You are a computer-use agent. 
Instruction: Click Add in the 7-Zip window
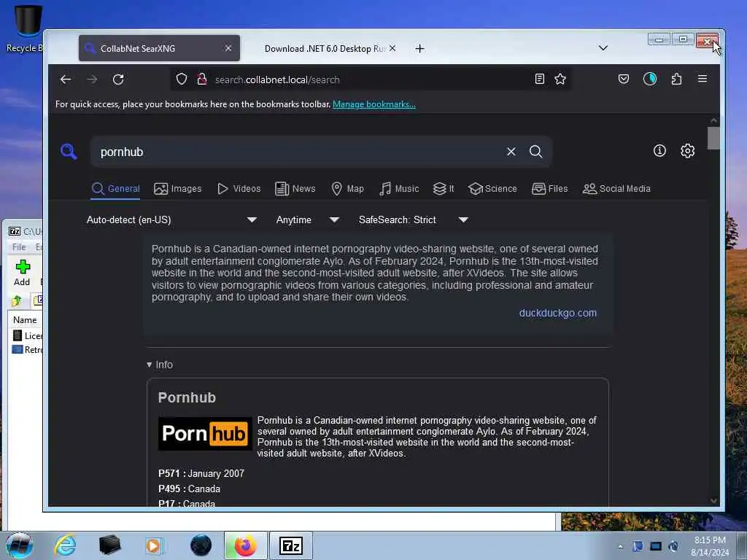[x=22, y=273]
